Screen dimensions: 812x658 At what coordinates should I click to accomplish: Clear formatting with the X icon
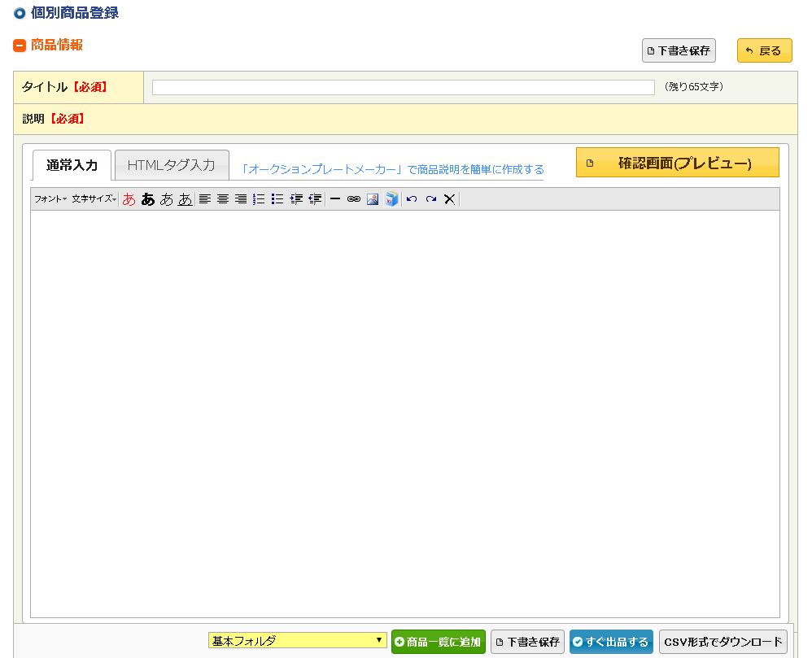pos(449,199)
